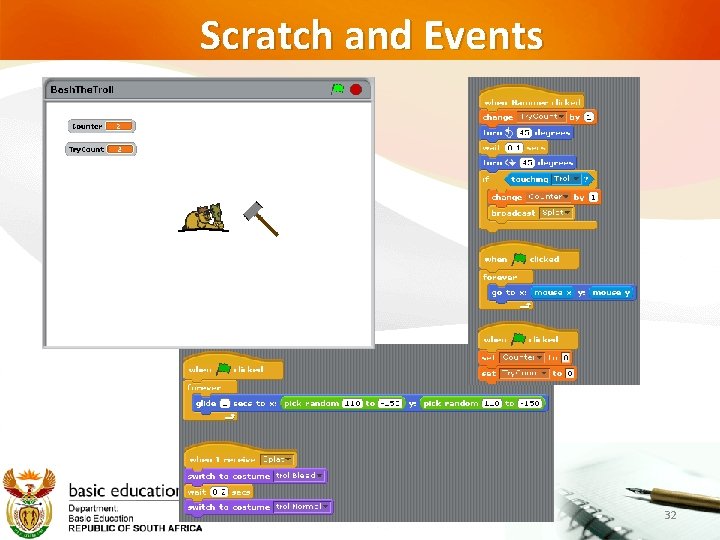Click first value of x pick random block

[352, 404]
